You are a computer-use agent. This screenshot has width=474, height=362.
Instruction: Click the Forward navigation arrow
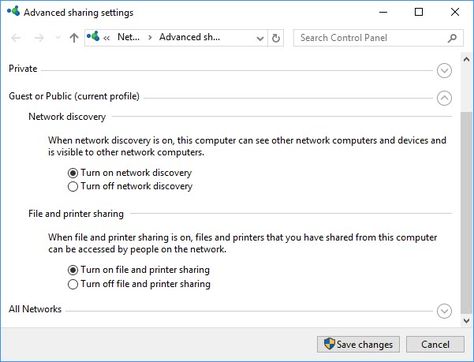click(x=39, y=38)
